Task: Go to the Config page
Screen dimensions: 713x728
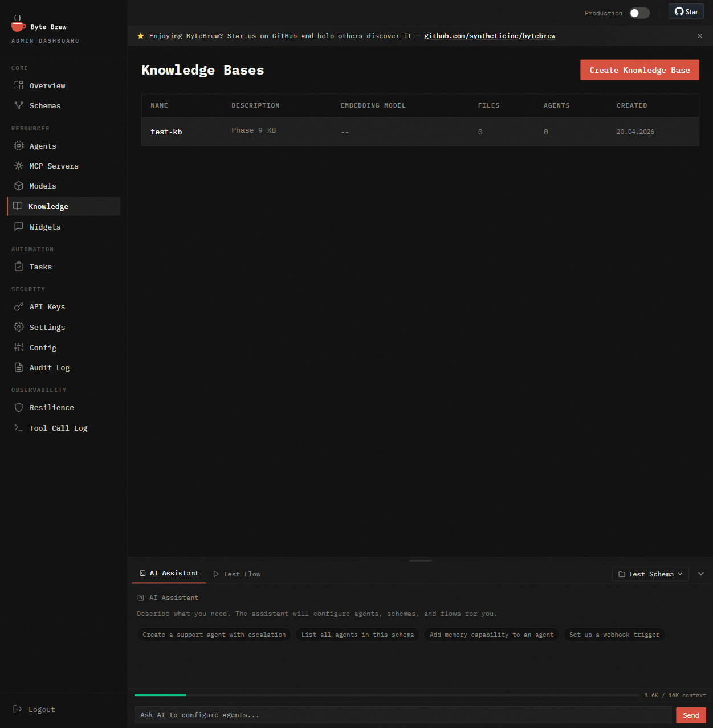Action: 63,347
